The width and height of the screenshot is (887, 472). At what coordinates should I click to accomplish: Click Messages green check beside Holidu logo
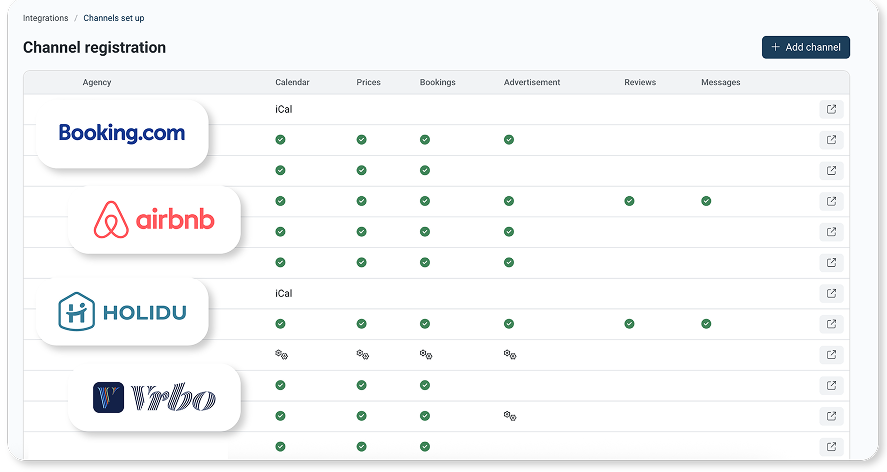706,324
